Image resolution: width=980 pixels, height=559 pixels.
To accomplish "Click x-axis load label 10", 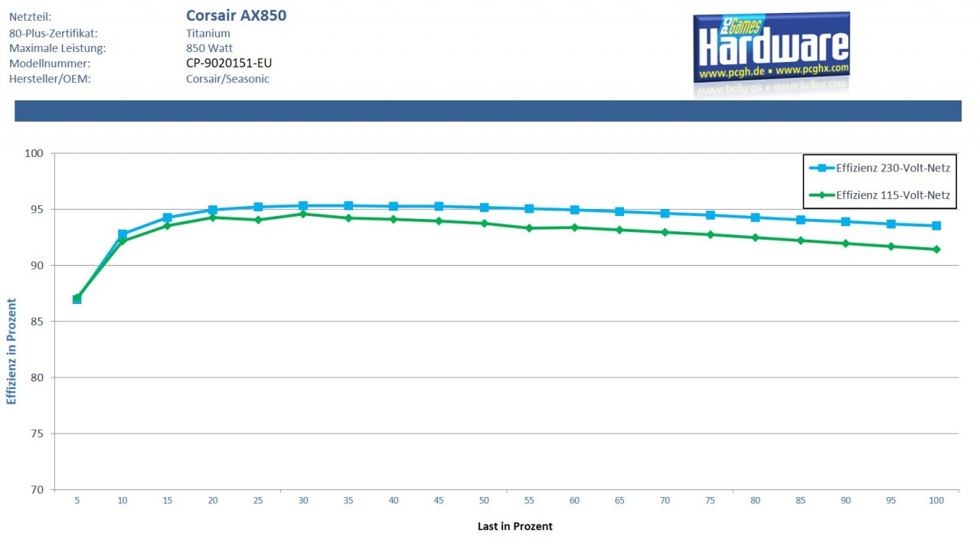I will pos(122,501).
